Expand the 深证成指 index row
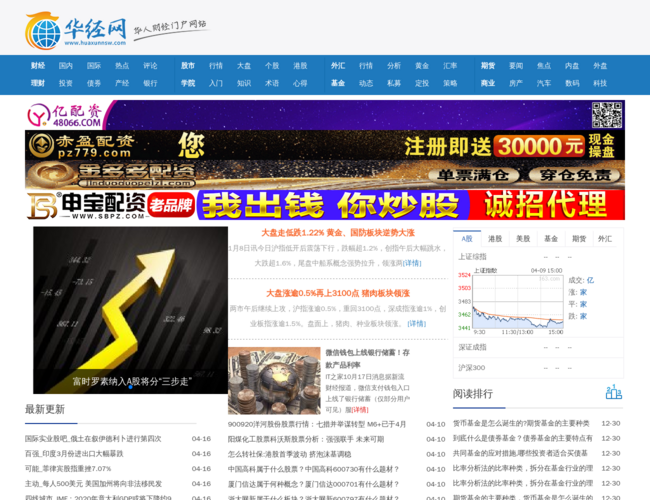The image size is (650, 500). pos(538,347)
